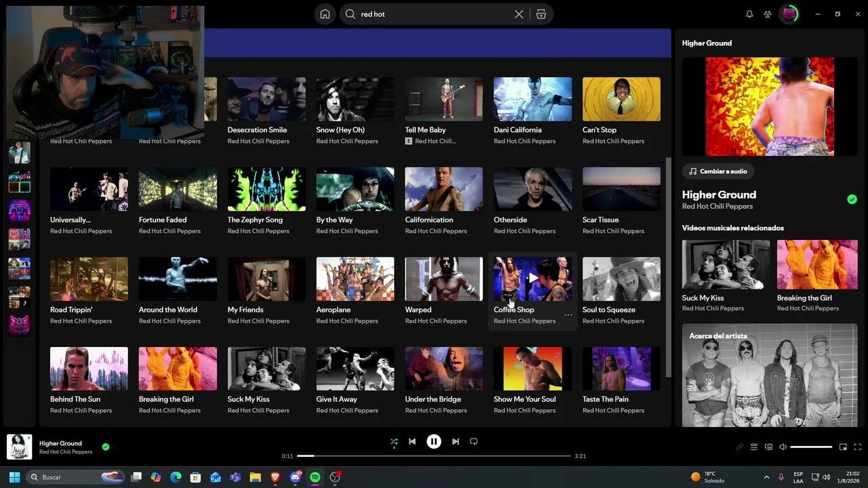Open the playback queue
Image resolution: width=868 pixels, height=488 pixels.
tap(754, 447)
